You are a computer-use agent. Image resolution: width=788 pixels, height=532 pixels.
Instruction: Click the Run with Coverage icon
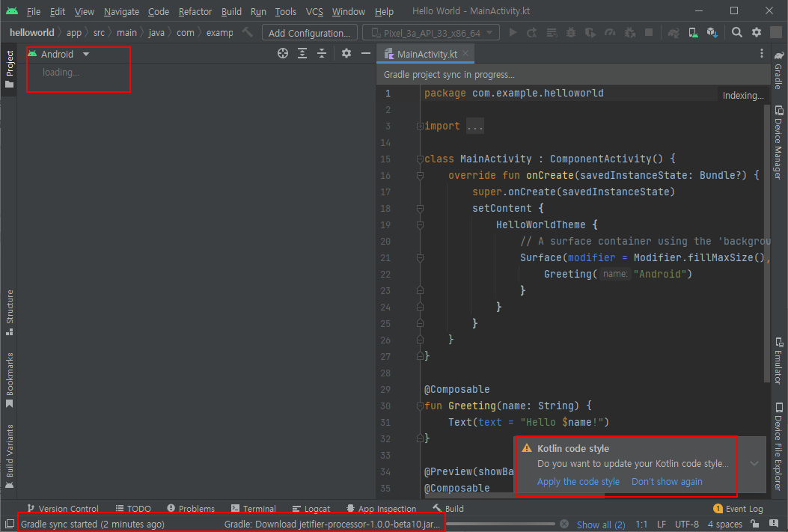(x=590, y=33)
